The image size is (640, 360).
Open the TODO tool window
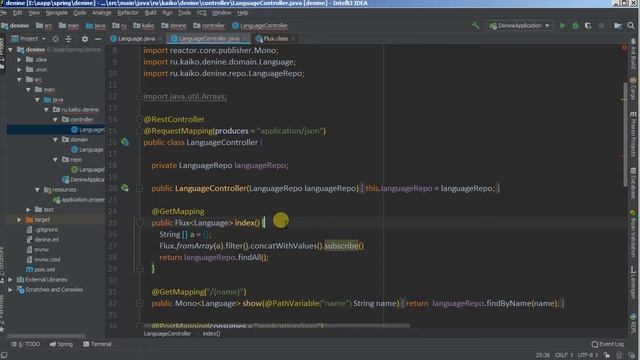[x=26, y=344]
